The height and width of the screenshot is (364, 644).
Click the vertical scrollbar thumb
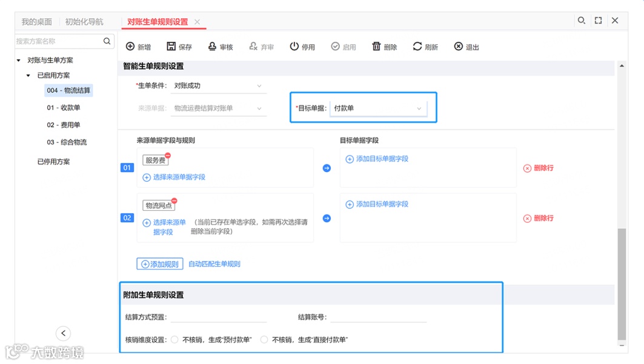622,284
